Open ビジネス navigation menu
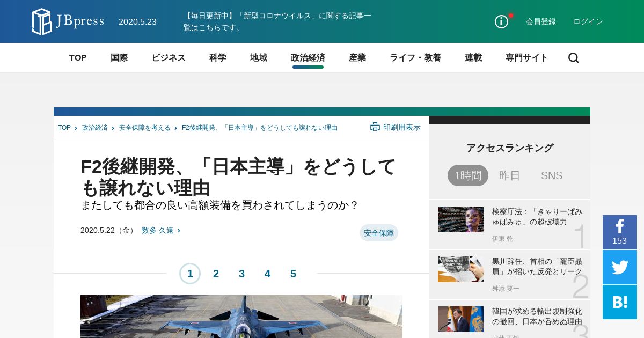The height and width of the screenshot is (338, 644). coord(169,58)
